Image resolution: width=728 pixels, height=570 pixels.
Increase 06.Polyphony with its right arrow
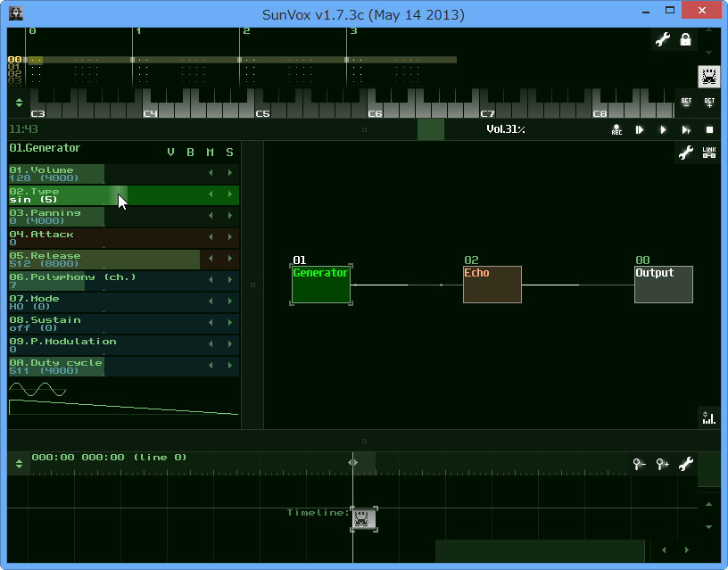229,280
